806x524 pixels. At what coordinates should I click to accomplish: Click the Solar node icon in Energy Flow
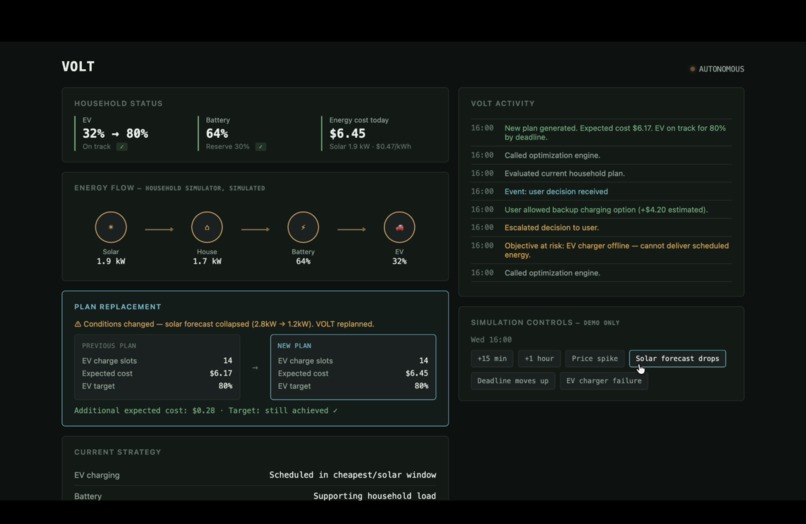coord(111,227)
